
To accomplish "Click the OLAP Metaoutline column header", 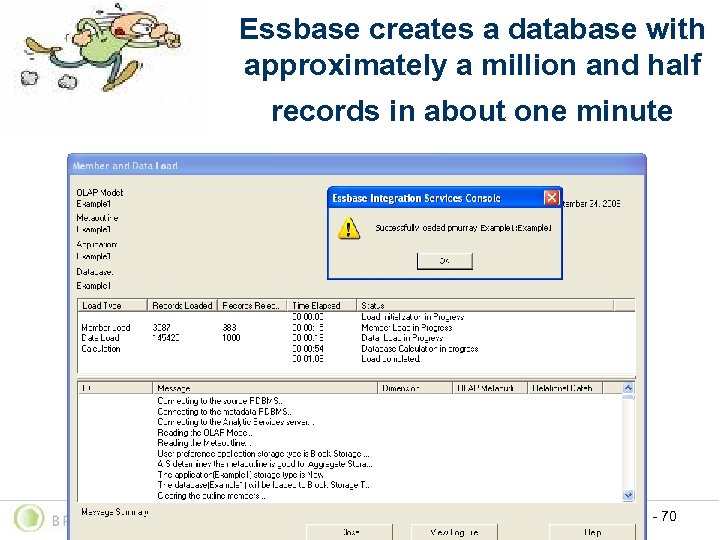I will tap(490, 388).
